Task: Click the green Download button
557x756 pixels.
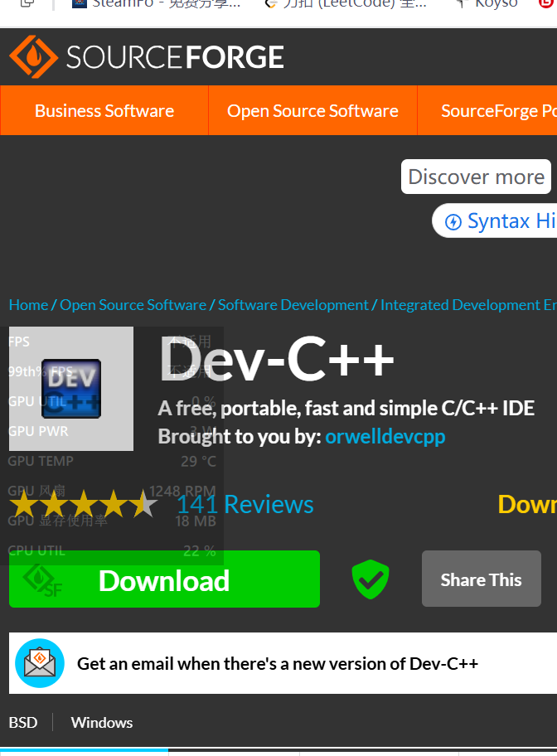Action: pyautogui.click(x=164, y=579)
